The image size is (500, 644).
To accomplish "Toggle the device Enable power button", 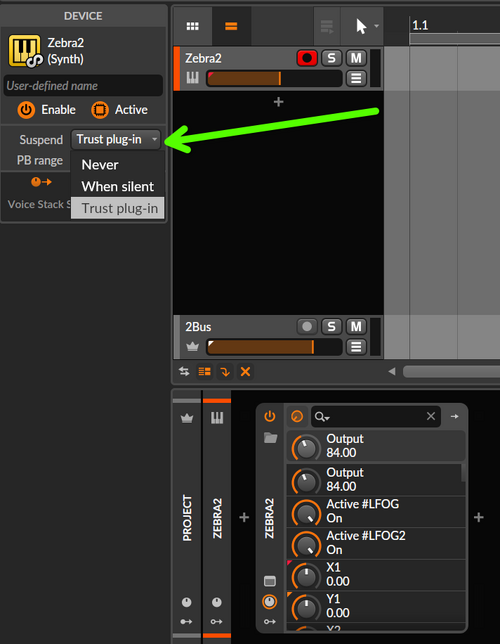I will click(26, 110).
